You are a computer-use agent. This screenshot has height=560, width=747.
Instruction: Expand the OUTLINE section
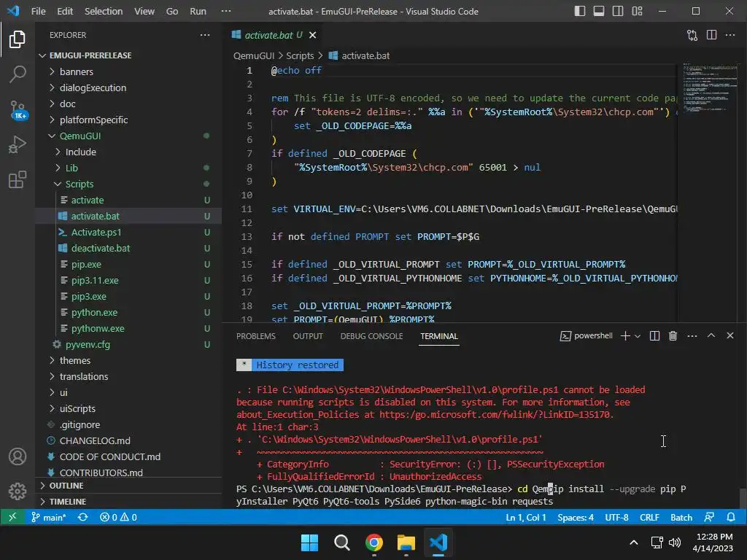click(x=128, y=486)
